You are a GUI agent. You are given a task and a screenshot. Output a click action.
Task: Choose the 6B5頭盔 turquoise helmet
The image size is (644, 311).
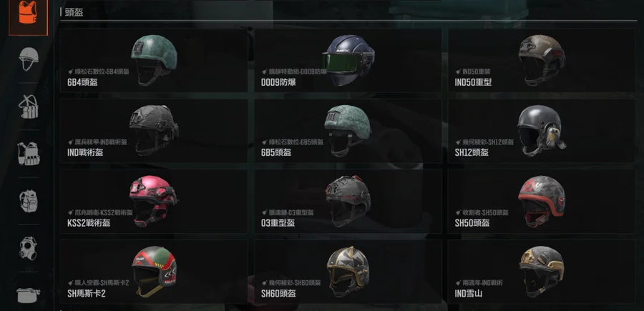click(348, 130)
